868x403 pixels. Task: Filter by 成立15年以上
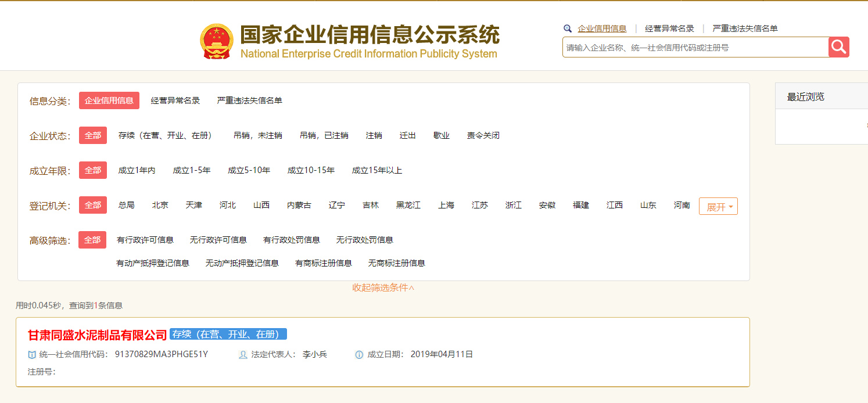click(x=377, y=170)
